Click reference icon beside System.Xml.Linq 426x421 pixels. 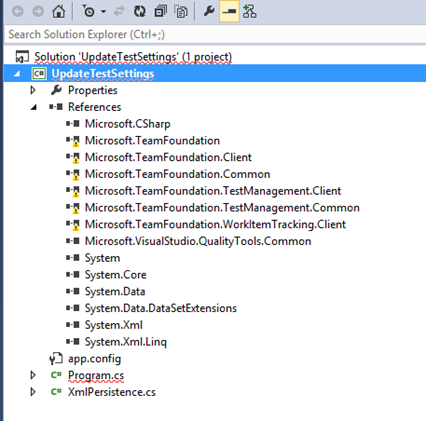coord(73,341)
